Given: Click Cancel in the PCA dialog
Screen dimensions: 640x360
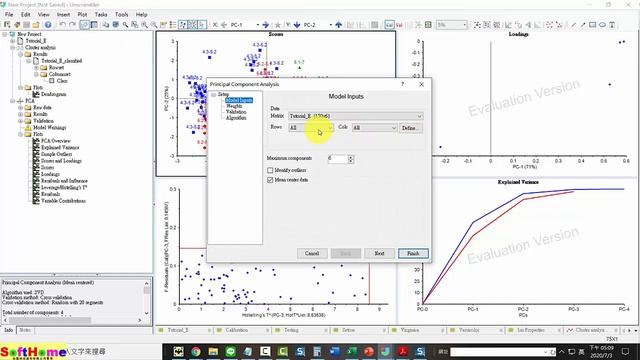Looking at the screenshot, I should 312,253.
